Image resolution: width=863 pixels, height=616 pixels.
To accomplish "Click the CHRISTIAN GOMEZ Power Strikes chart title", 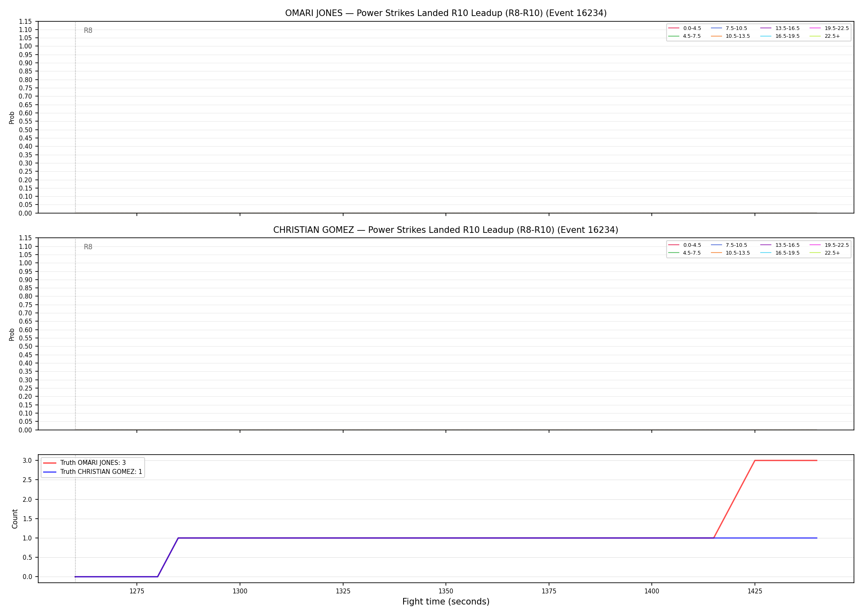I will 446,230.
